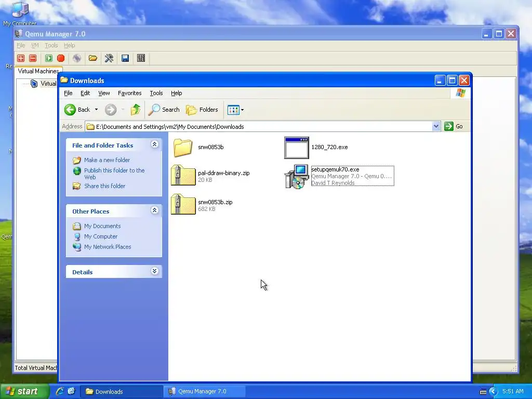This screenshot has height=399, width=532.
Task: Expand the Details panel
Action: pos(154,271)
